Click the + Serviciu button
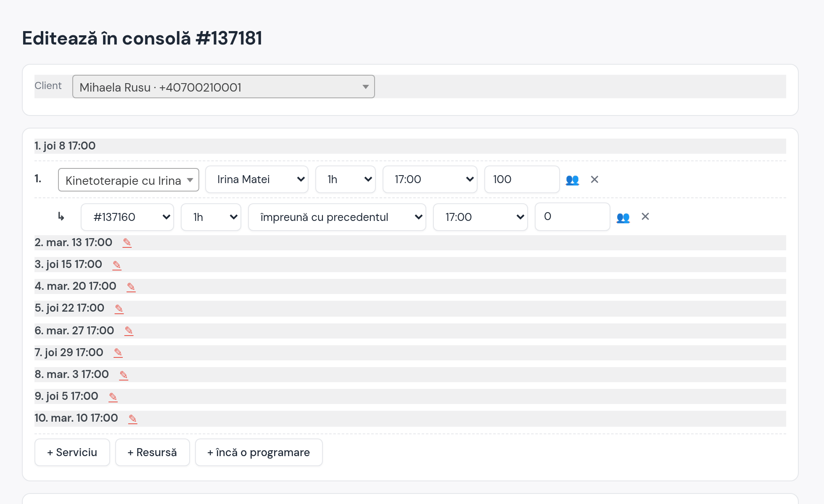Image resolution: width=824 pixels, height=504 pixels. tap(72, 452)
